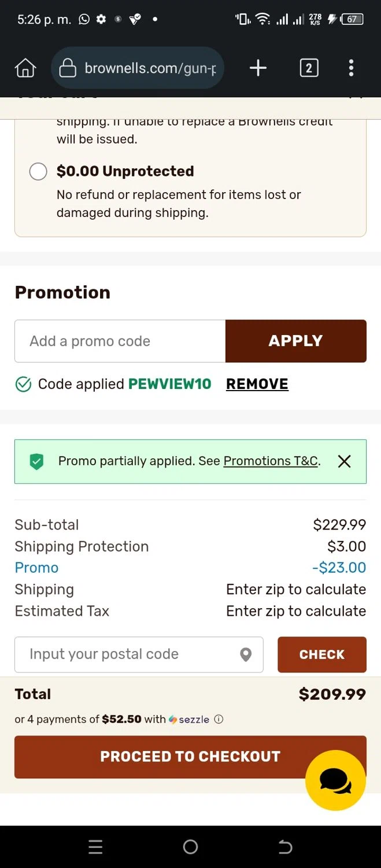Open the Promotions T&C link
Image resolution: width=381 pixels, height=868 pixels.
[271, 461]
